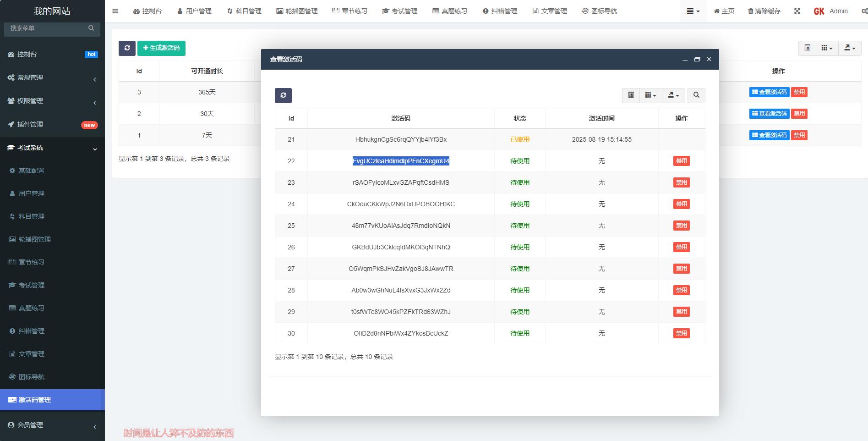This screenshot has width=868, height=441.
Task: Select 纠错管理 in the top navigation
Action: click(500, 11)
